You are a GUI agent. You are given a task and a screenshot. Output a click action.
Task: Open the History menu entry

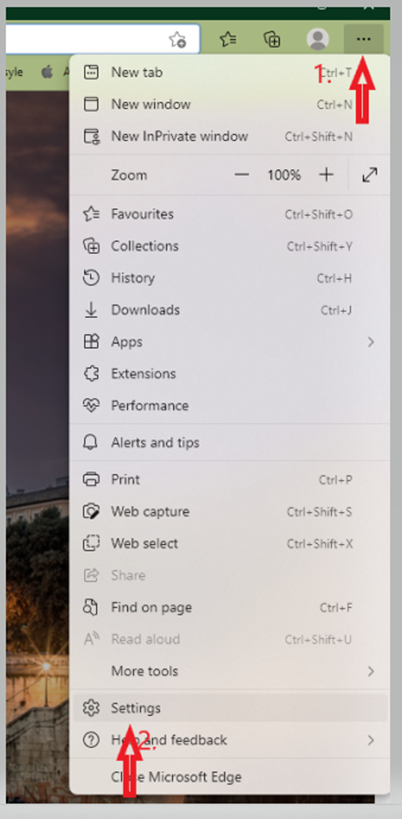[230, 278]
